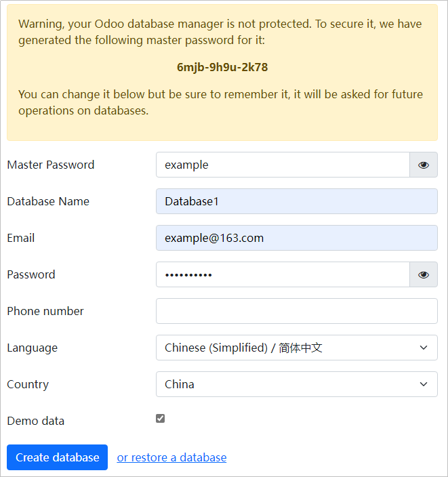Click the Country dropdown chevron arrow
The width and height of the screenshot is (448, 477).
click(424, 384)
